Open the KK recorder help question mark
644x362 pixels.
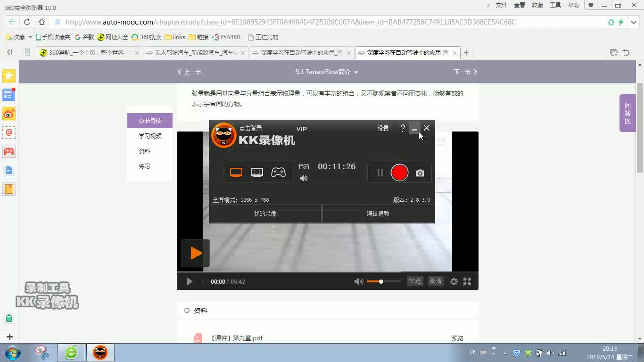pyautogui.click(x=403, y=128)
